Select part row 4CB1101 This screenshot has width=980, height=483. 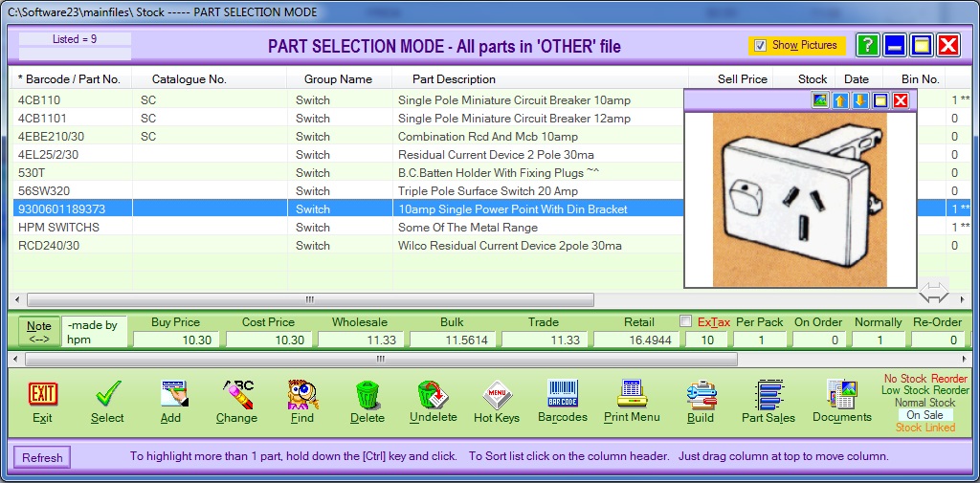[x=348, y=118]
